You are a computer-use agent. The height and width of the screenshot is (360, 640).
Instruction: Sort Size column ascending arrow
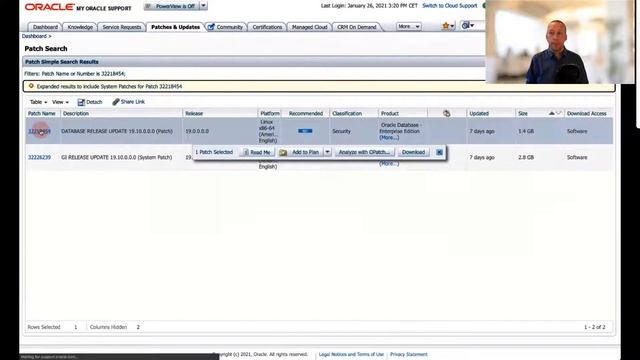pos(551,113)
